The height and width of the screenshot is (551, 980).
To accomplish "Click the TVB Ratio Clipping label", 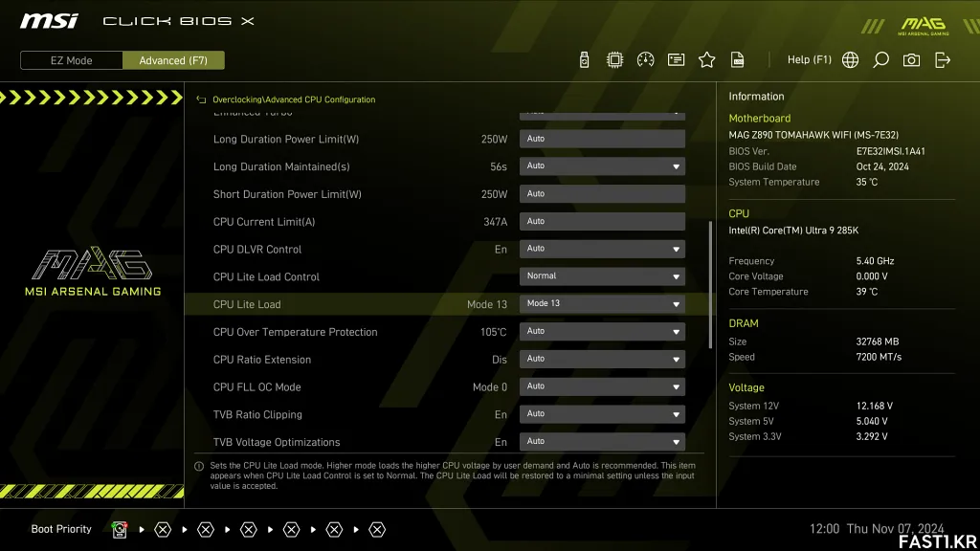I will [x=257, y=414].
